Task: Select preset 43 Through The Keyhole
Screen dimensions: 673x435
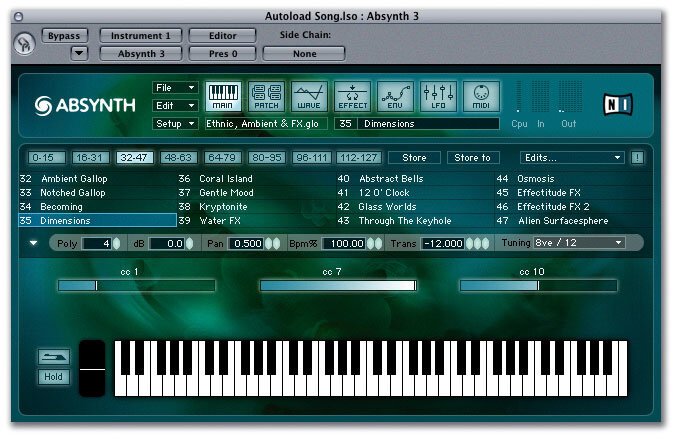Action: click(x=415, y=221)
